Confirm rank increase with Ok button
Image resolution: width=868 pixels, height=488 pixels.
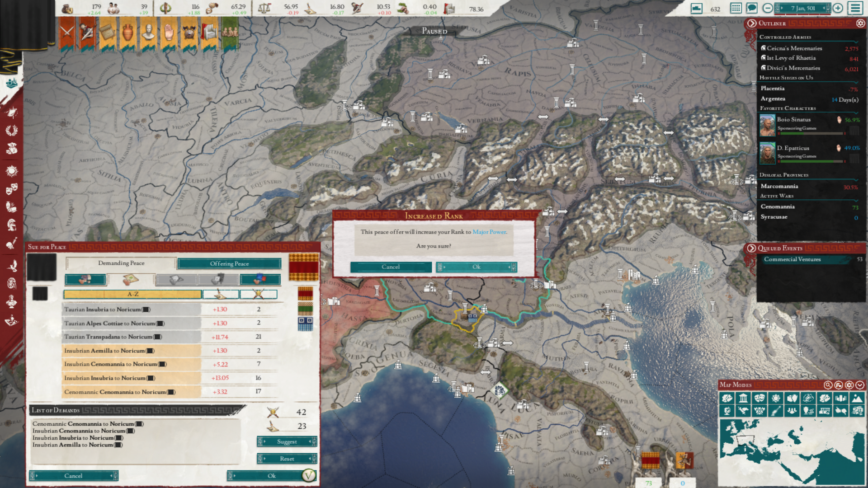476,267
